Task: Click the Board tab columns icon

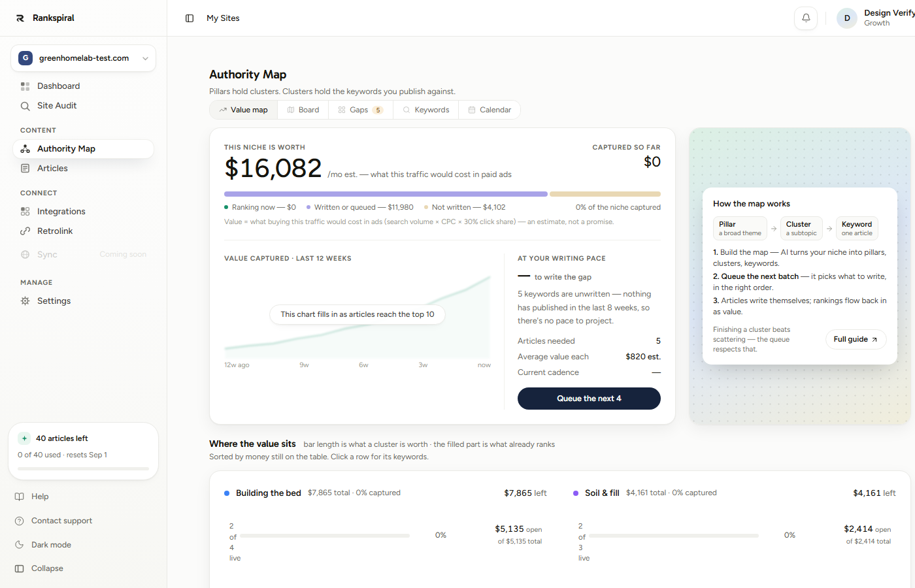Action: click(291, 110)
